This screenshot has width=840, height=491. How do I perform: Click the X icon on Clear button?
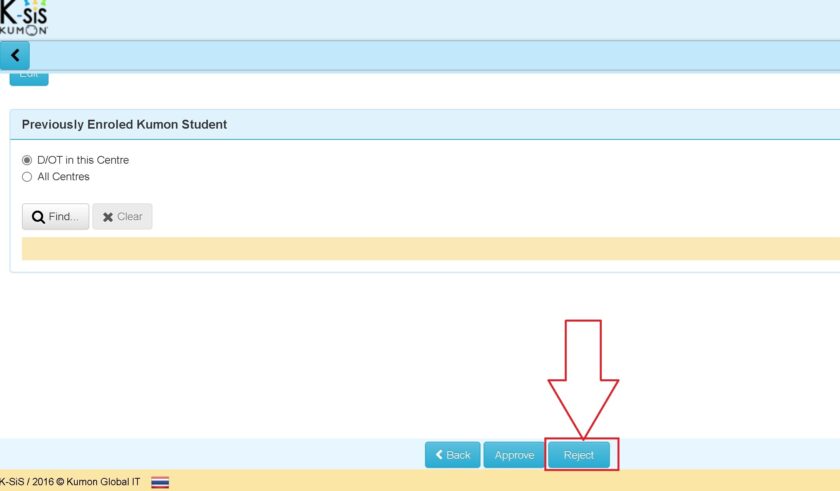click(x=107, y=217)
